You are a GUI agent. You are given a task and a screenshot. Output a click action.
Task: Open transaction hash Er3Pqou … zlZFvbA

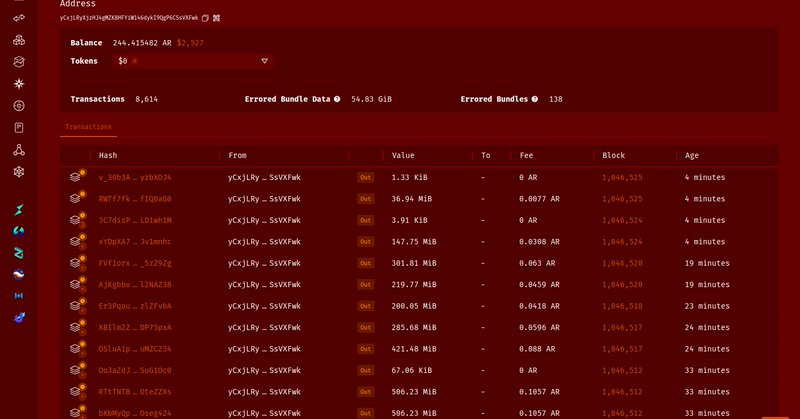pyautogui.click(x=135, y=306)
